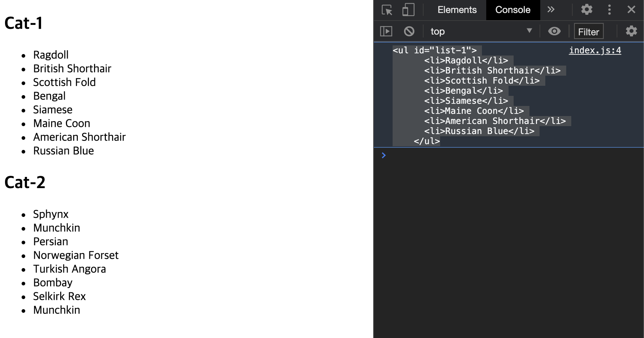
Task: Select the logged ul id="list-1" line
Action: 435,50
